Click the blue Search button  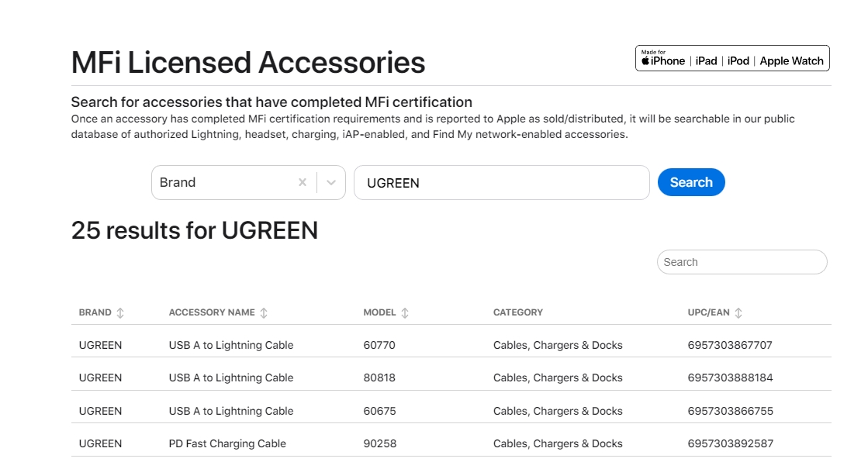[690, 182]
